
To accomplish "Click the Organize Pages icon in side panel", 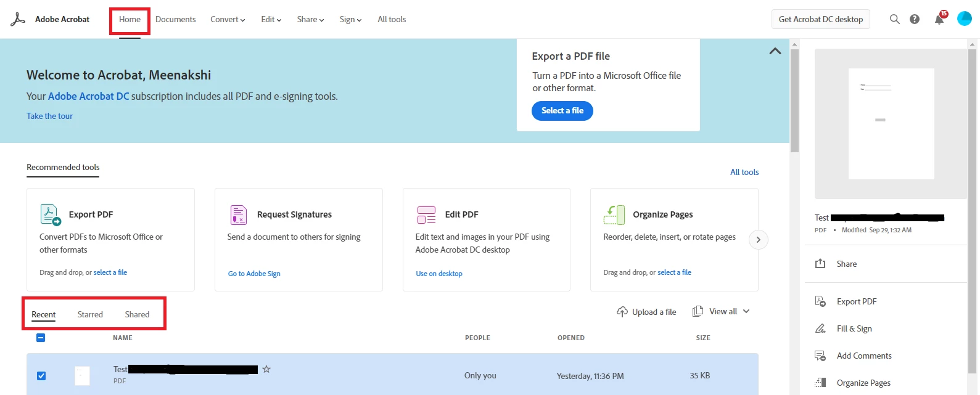I will tap(820, 383).
